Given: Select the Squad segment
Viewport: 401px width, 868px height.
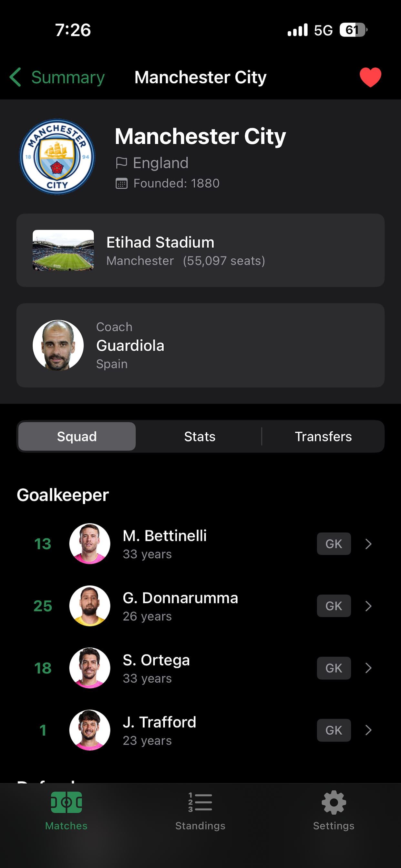Looking at the screenshot, I should (x=77, y=436).
